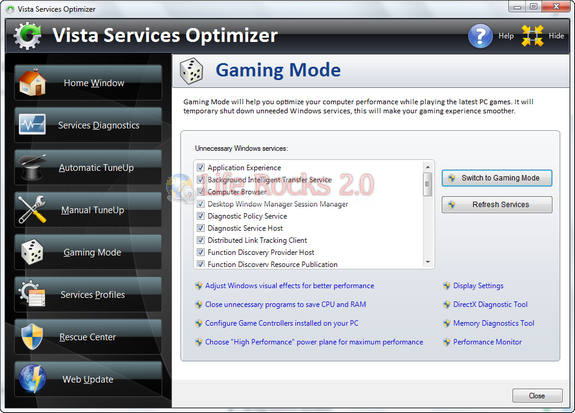Screen dimensions: 575x413
Task: Uncheck Desktop Window Manager Session Manager
Action: coord(201,204)
